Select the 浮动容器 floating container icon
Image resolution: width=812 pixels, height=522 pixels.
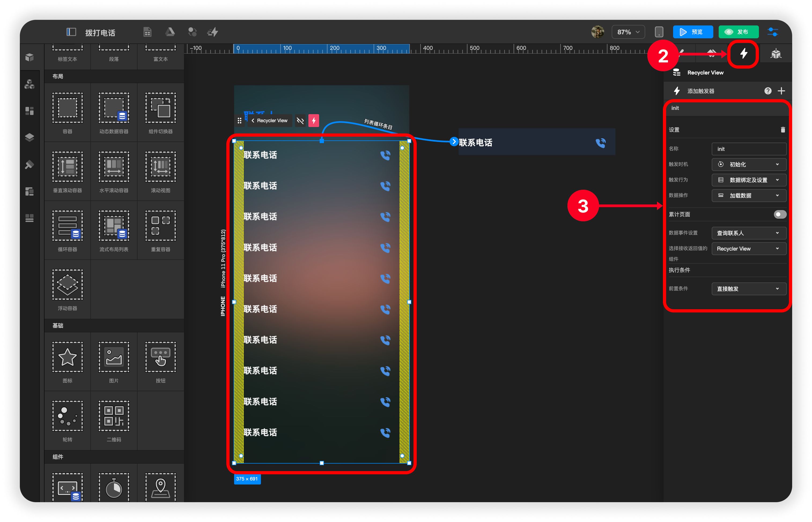pos(68,284)
